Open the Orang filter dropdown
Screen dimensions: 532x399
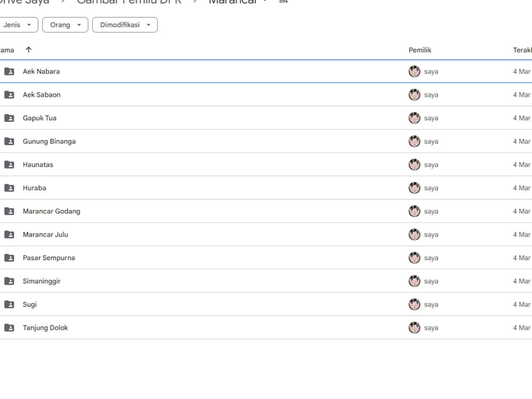tap(65, 25)
